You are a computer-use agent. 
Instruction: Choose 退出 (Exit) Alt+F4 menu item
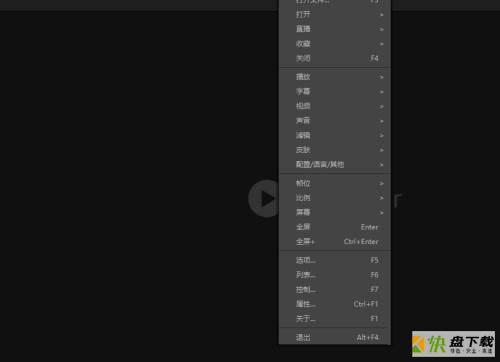(335, 337)
